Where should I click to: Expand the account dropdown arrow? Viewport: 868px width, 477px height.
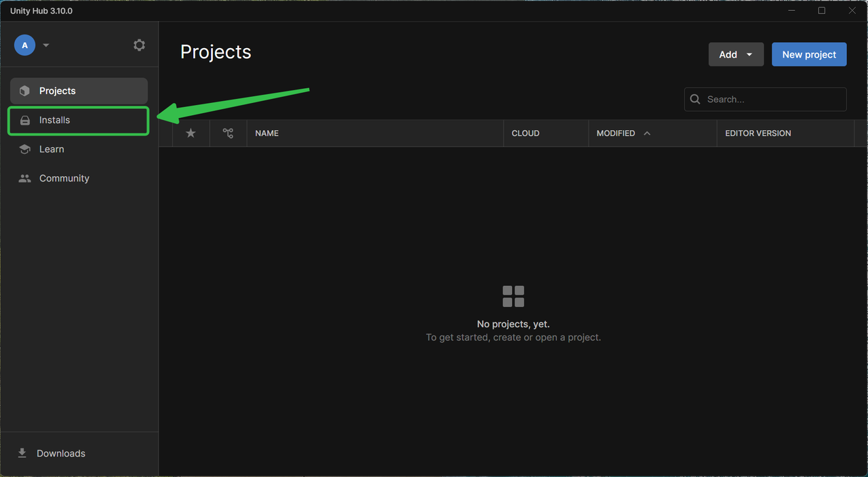click(46, 45)
